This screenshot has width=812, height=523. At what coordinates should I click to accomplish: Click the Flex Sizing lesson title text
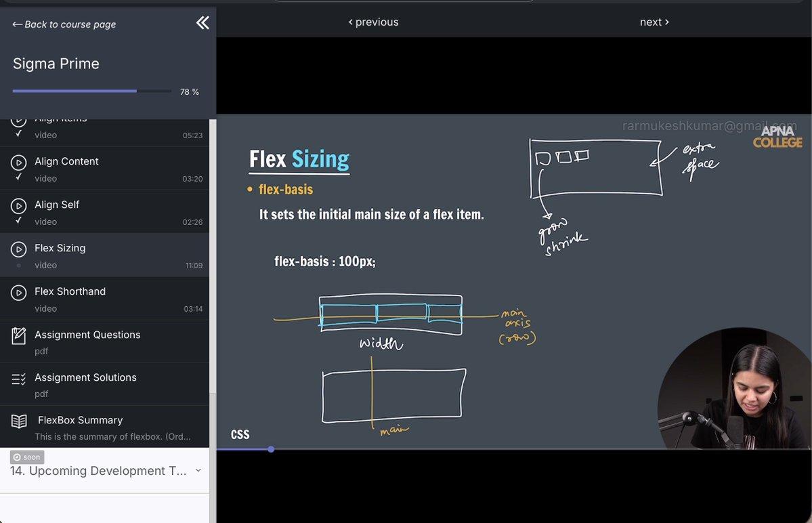(x=60, y=248)
